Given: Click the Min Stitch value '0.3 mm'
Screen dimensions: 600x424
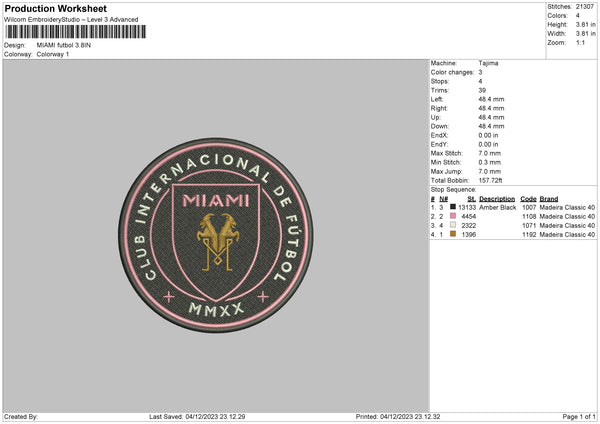Looking at the screenshot, I should [489, 162].
